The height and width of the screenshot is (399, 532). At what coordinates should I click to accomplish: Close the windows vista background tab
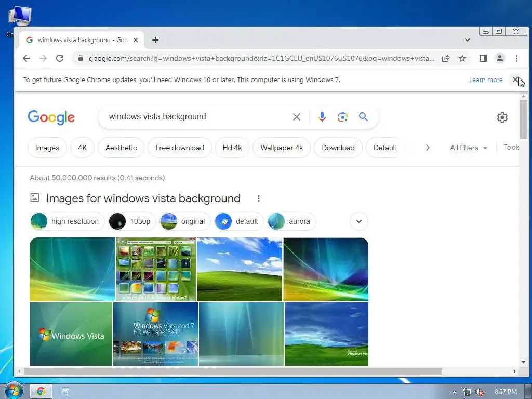click(x=136, y=40)
